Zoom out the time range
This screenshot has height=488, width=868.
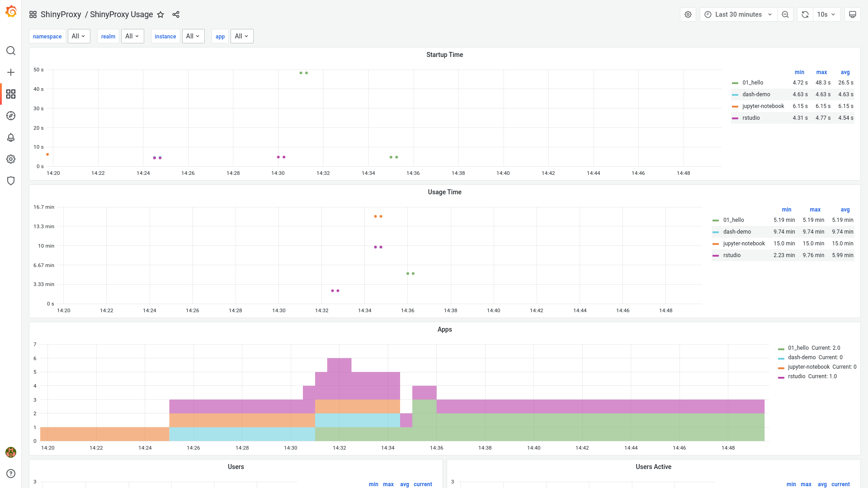point(785,14)
